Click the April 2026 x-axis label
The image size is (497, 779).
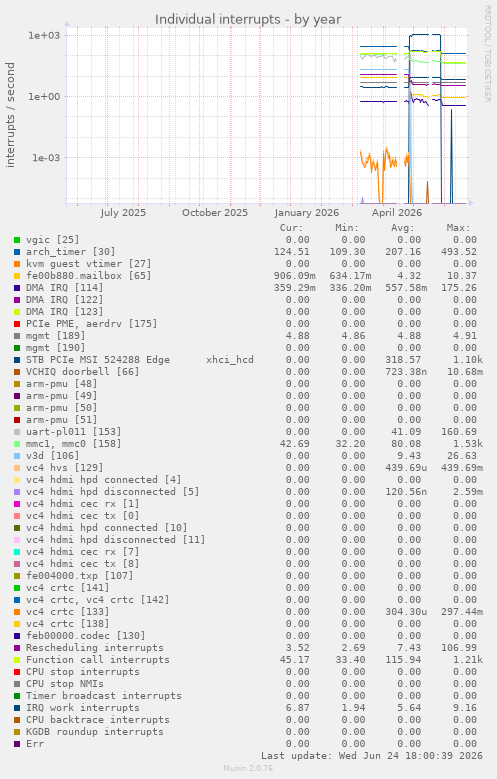pyautogui.click(x=397, y=213)
